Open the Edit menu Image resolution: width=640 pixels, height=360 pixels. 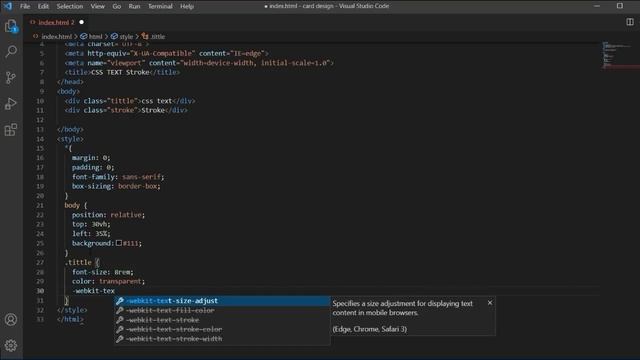[x=43, y=6]
